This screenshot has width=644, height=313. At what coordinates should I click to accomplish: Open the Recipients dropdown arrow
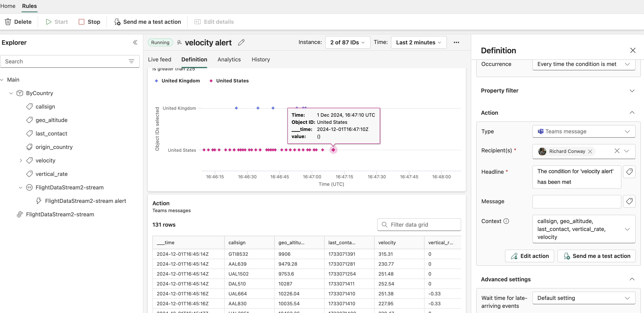coord(627,151)
